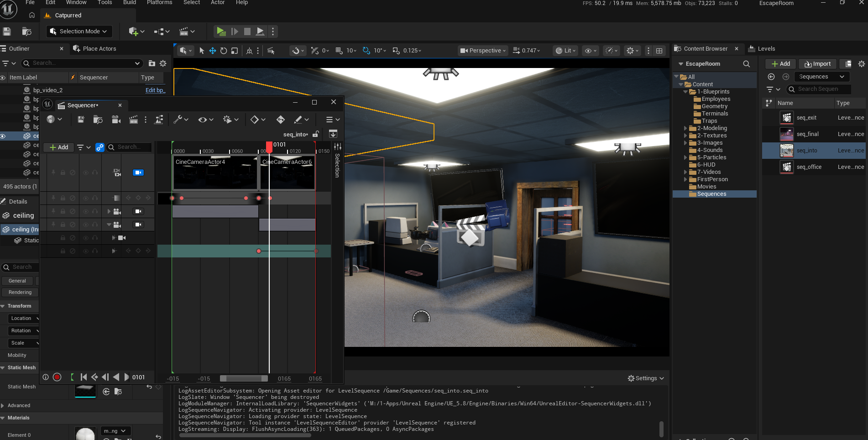Toggle the blue link filter in Sequencer
Viewport: 868px width, 440px height.
tap(100, 147)
